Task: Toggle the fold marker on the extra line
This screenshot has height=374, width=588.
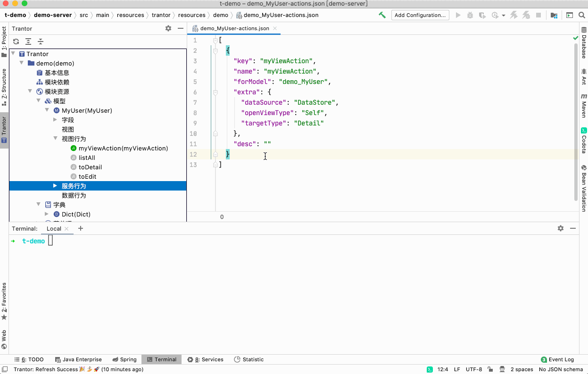Action: [215, 92]
